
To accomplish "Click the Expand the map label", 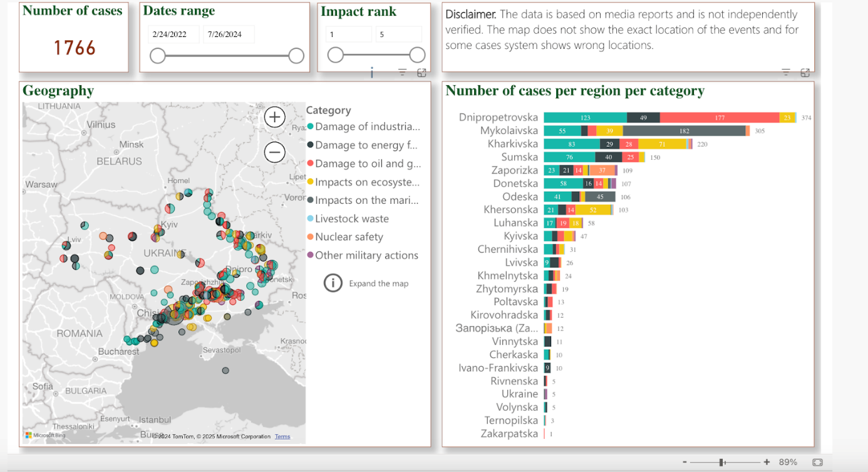I will pos(379,283).
